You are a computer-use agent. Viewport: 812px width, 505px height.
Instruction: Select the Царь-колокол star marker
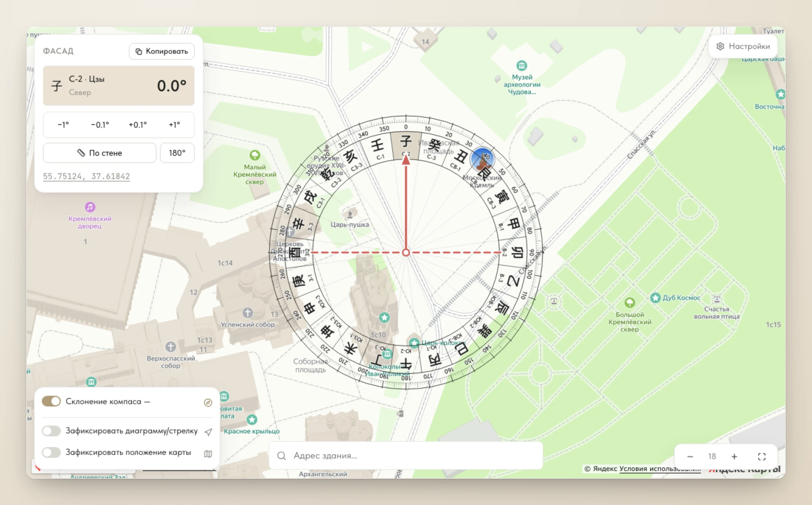pyautogui.click(x=414, y=343)
